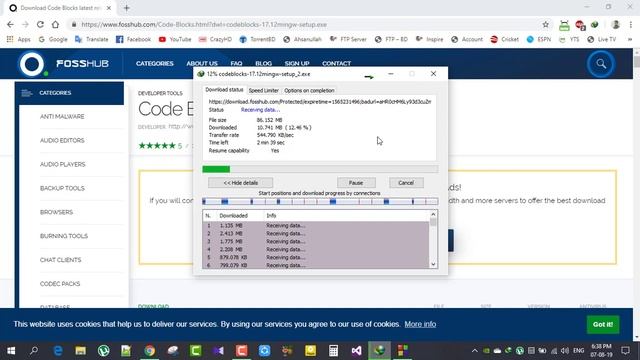The width and height of the screenshot is (640, 360).
Task: Show hidden system tray icons
Action: (x=474, y=351)
